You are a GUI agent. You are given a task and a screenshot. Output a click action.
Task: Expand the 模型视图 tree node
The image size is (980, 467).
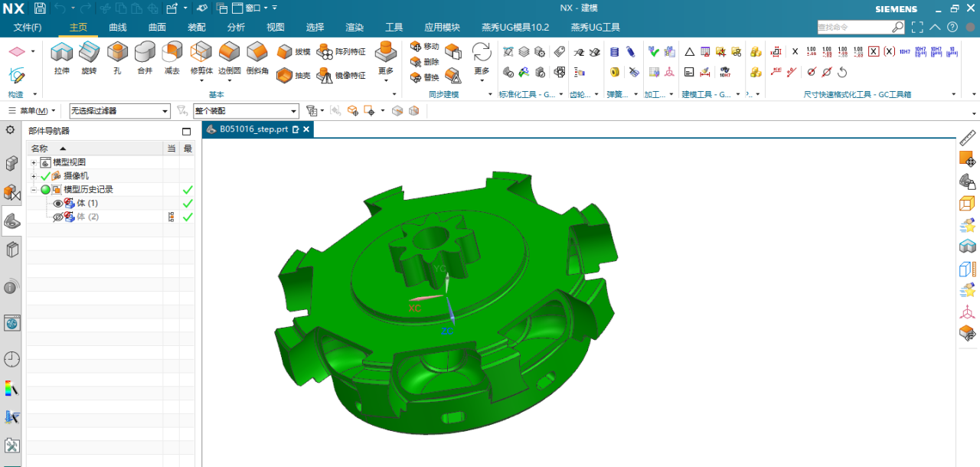[x=34, y=163]
